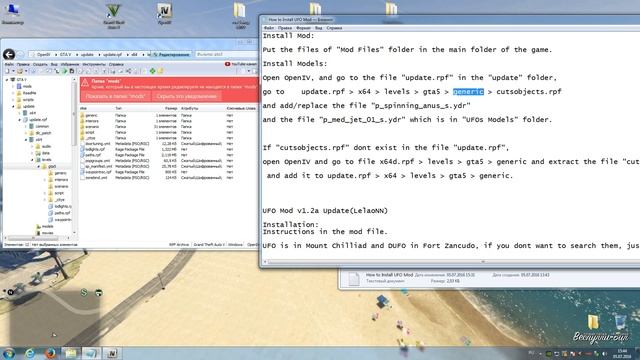Image resolution: width=640 pixels, height=360 pixels.
Task: Click the green arrow icon in OpenIV toolbar
Action: coord(64,71)
